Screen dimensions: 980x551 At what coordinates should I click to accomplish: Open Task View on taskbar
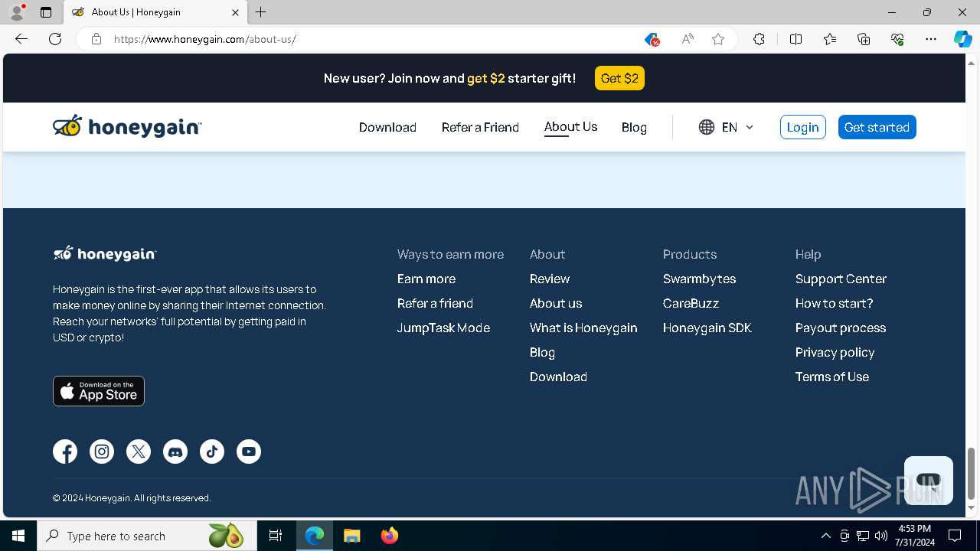[x=276, y=536]
